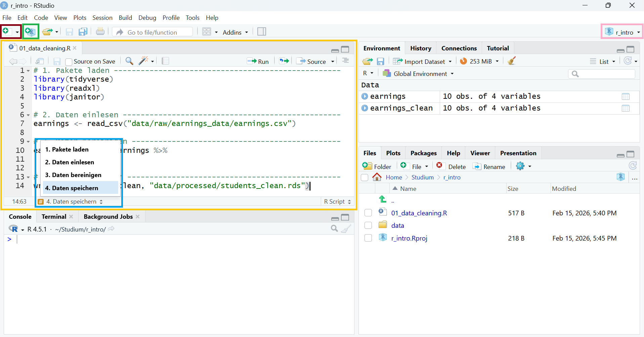Expand the earnings_clean data frame details

[x=364, y=108]
